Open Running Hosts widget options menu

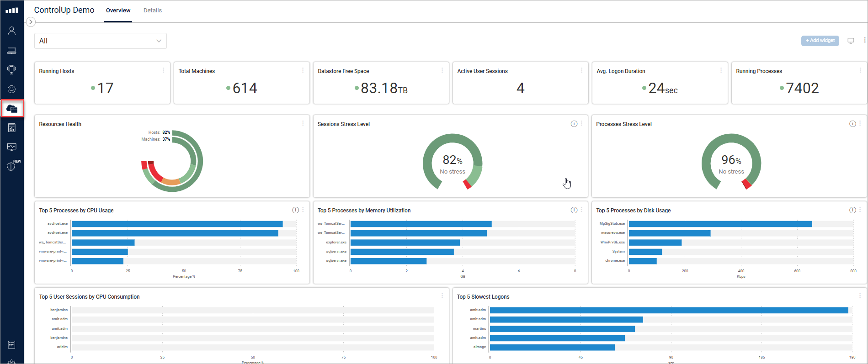(163, 70)
